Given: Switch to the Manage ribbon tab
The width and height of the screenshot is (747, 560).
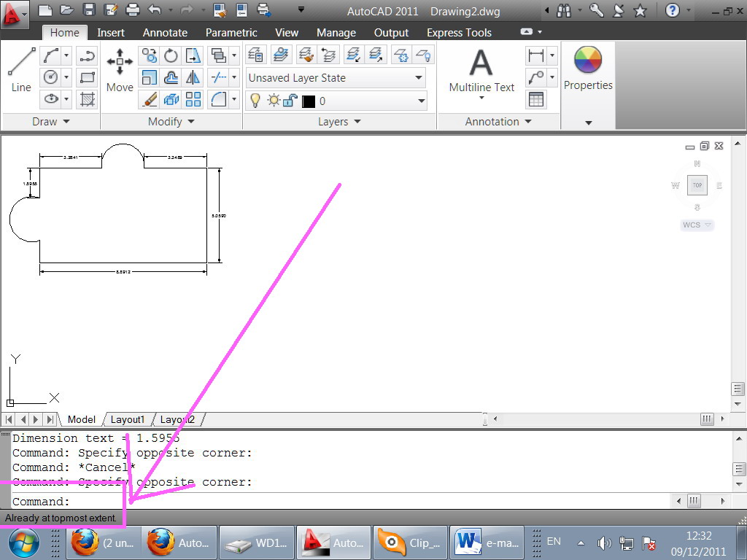Looking at the screenshot, I should click(x=336, y=32).
